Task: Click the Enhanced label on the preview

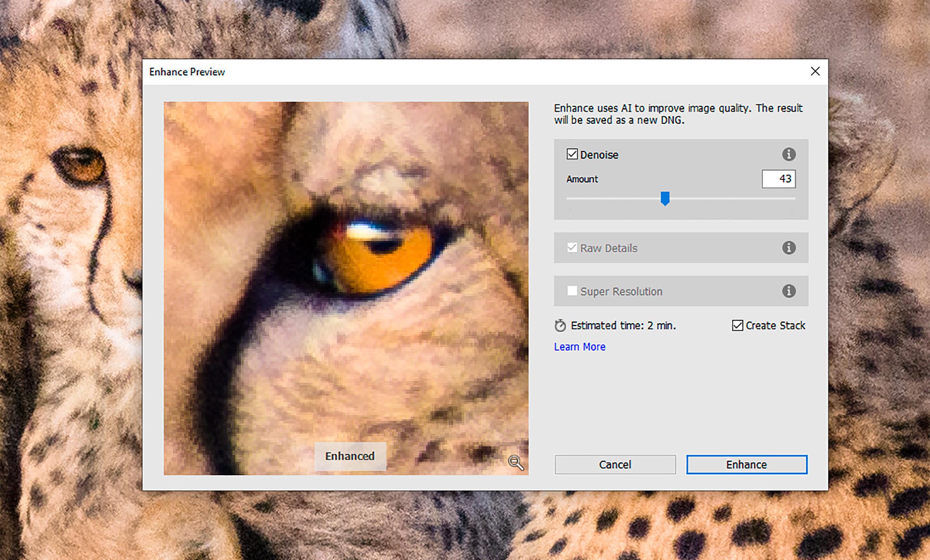Action: click(350, 456)
